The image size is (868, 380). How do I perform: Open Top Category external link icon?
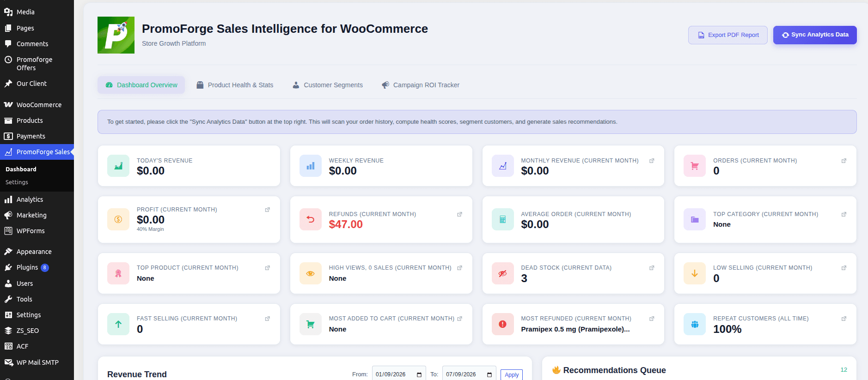point(844,214)
